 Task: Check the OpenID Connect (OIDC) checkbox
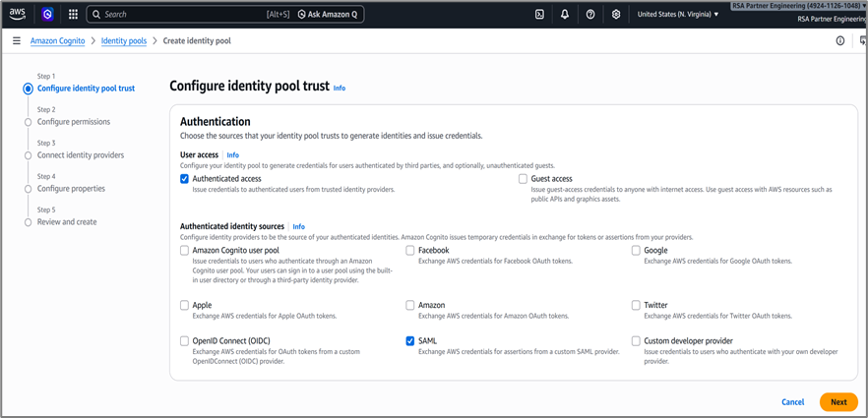pos(185,341)
